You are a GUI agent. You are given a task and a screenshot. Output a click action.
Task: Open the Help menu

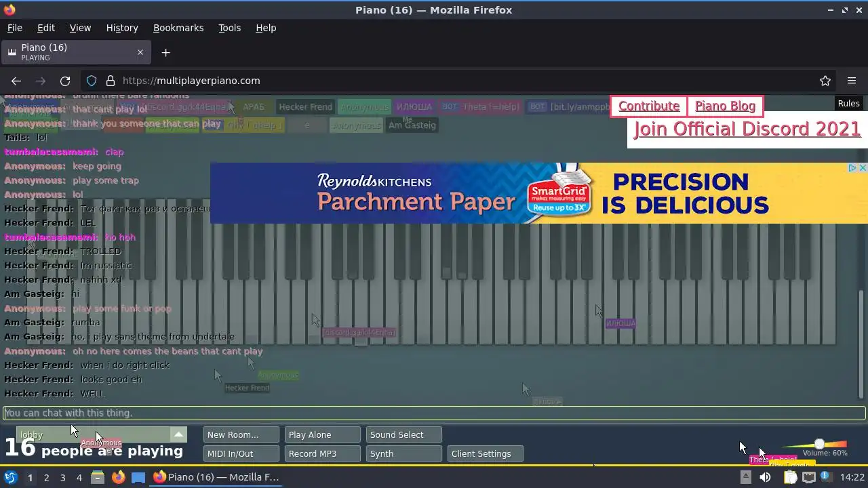pyautogui.click(x=266, y=28)
